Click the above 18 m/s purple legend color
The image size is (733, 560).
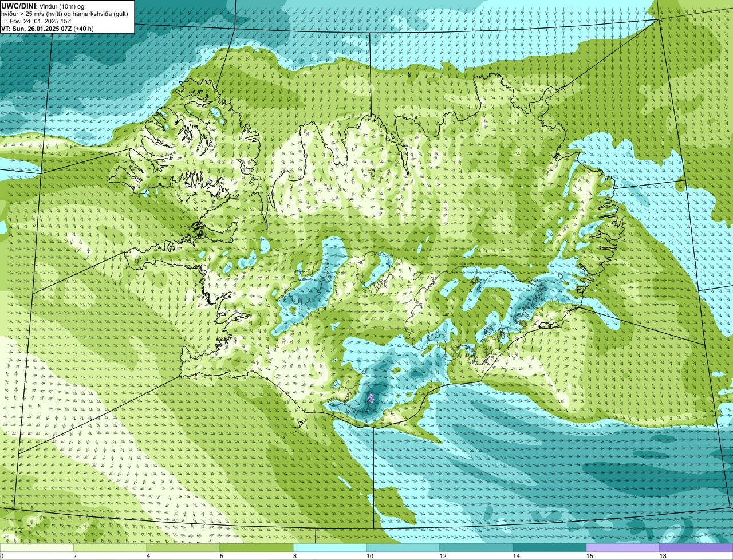[x=696, y=548]
